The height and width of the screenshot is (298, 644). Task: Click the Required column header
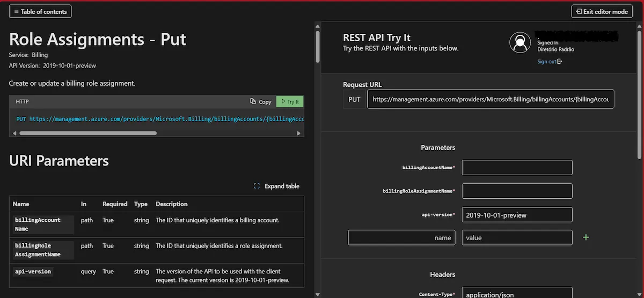115,204
